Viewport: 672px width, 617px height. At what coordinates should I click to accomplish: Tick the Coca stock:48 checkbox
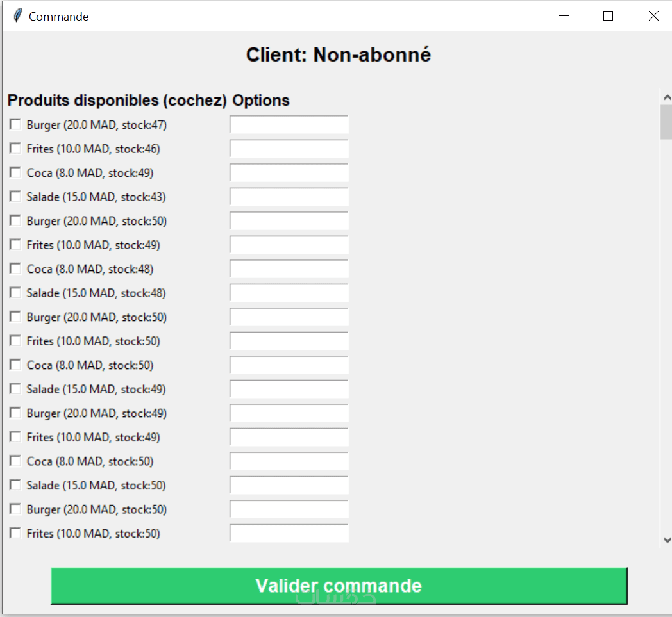pyautogui.click(x=15, y=269)
